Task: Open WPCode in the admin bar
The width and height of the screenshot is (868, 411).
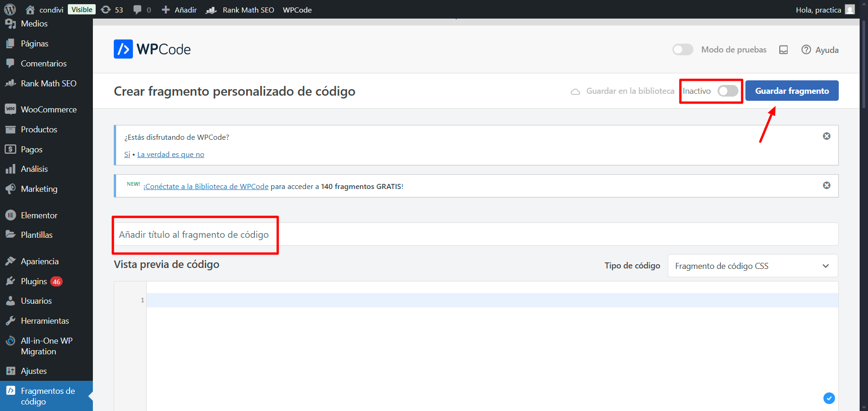Action: click(x=297, y=10)
